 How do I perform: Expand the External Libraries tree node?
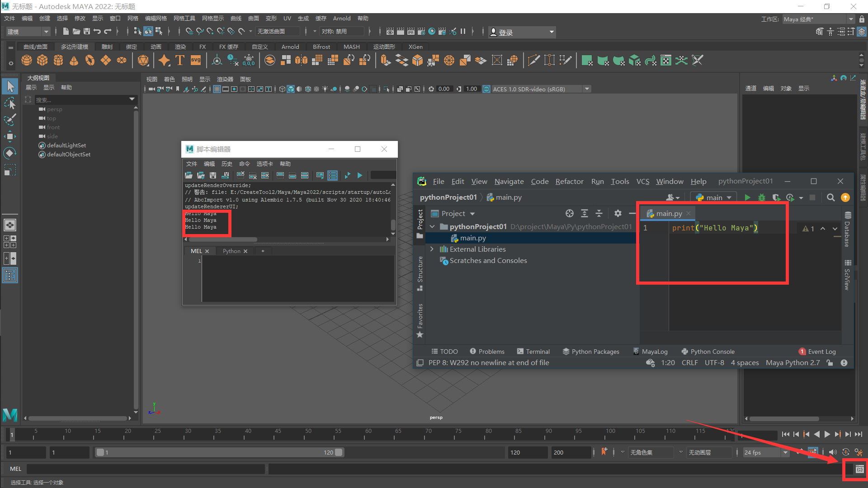tap(432, 249)
